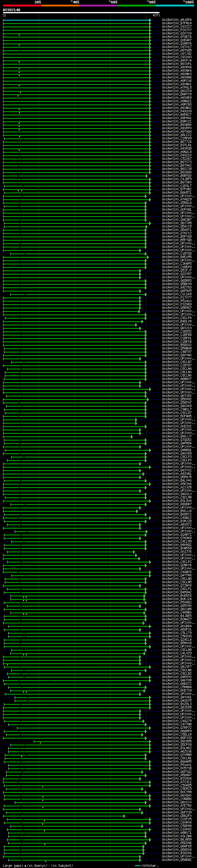
Task: Select the UniRef100_Q8ITA5 label
Action: [177, 223]
